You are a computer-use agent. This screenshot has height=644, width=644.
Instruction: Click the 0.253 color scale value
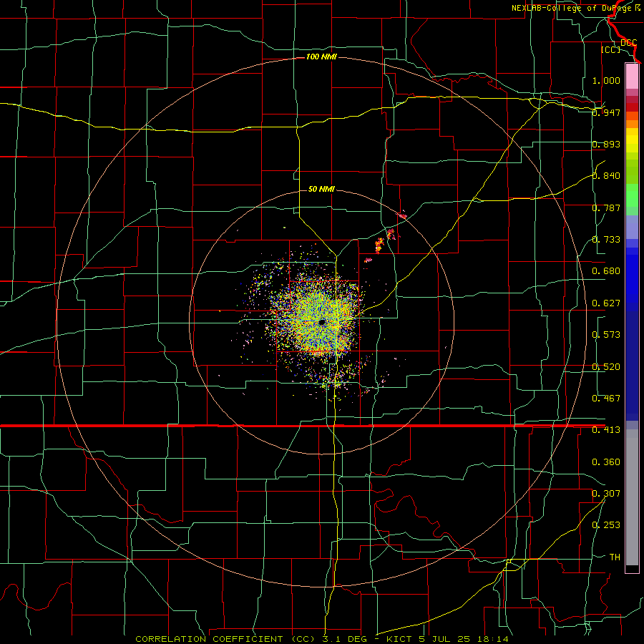pyautogui.click(x=606, y=525)
